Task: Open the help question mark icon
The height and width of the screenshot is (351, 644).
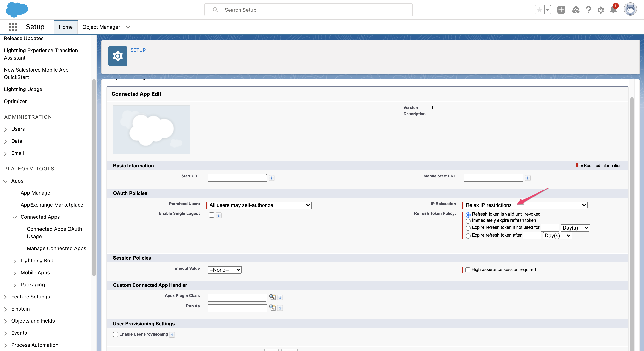Action: coord(588,10)
